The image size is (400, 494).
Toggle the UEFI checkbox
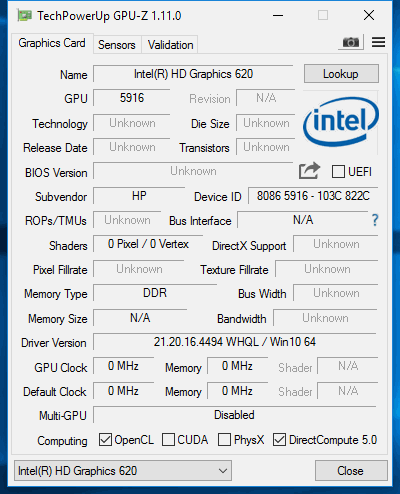tap(338, 172)
